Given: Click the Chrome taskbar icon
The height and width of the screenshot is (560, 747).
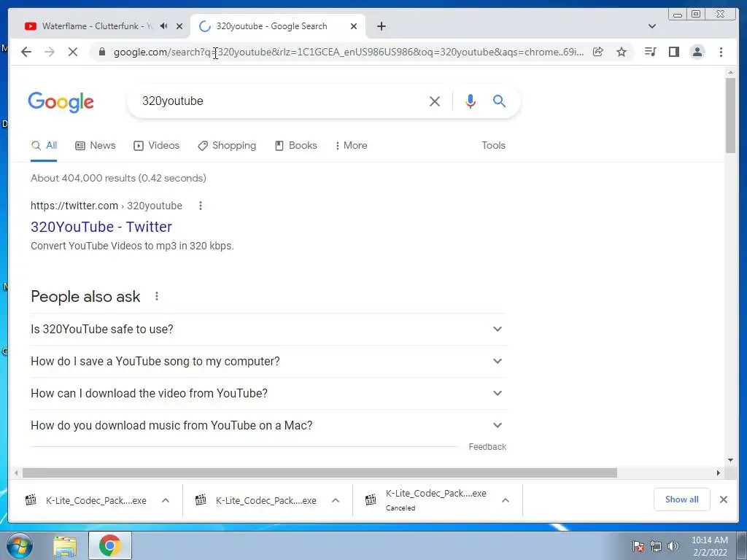Looking at the screenshot, I should (x=110, y=545).
